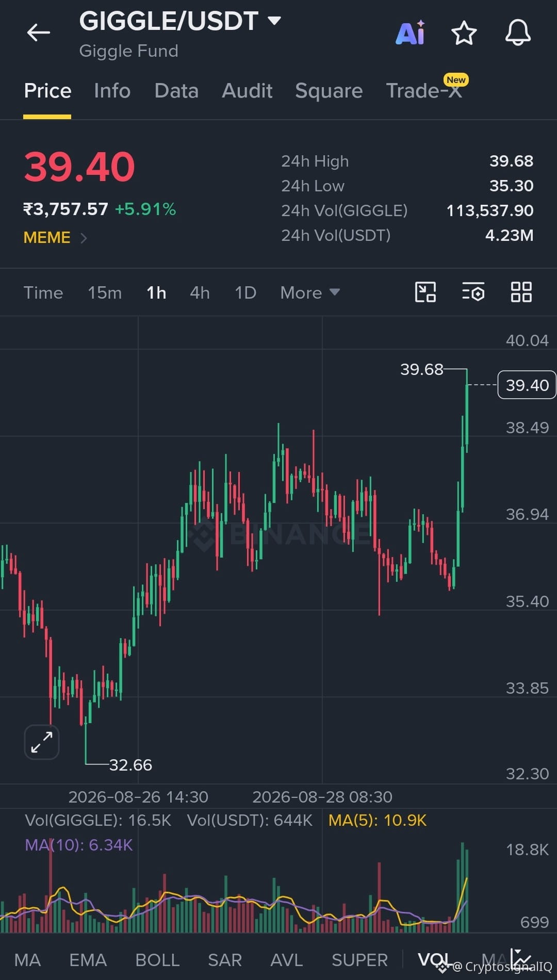The image size is (557, 980).
Task: Switch to the Info tab
Action: [112, 91]
